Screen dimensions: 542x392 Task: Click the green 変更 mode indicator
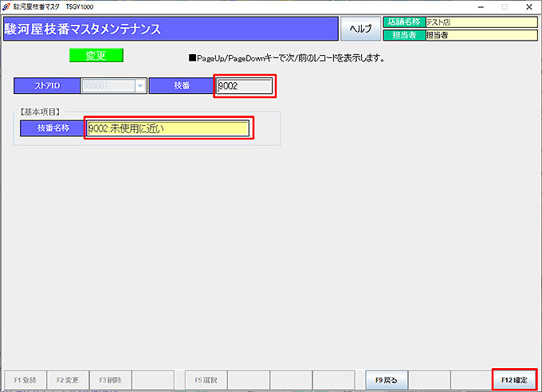coord(96,55)
